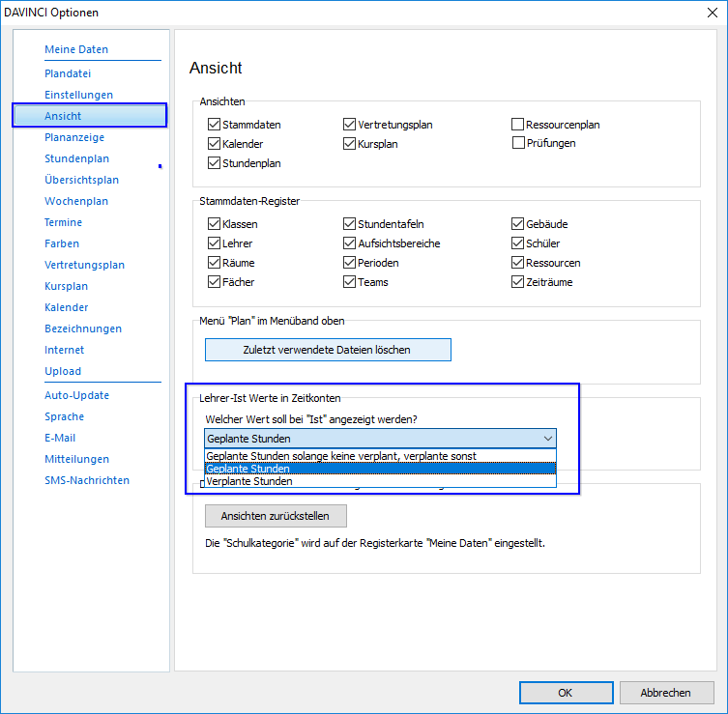Choose 'Geplante Stunden solange keine verplant' option
Viewport: 728px width, 714px height.
[x=380, y=456]
